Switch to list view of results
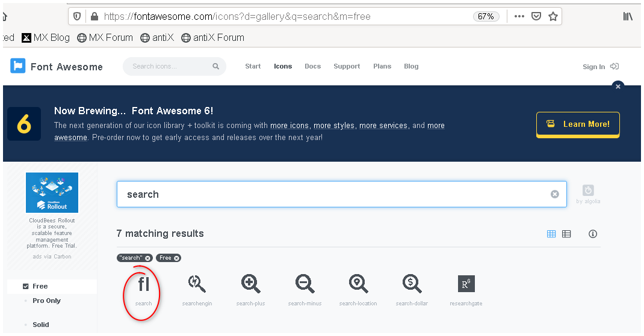644x336 pixels. click(x=566, y=234)
